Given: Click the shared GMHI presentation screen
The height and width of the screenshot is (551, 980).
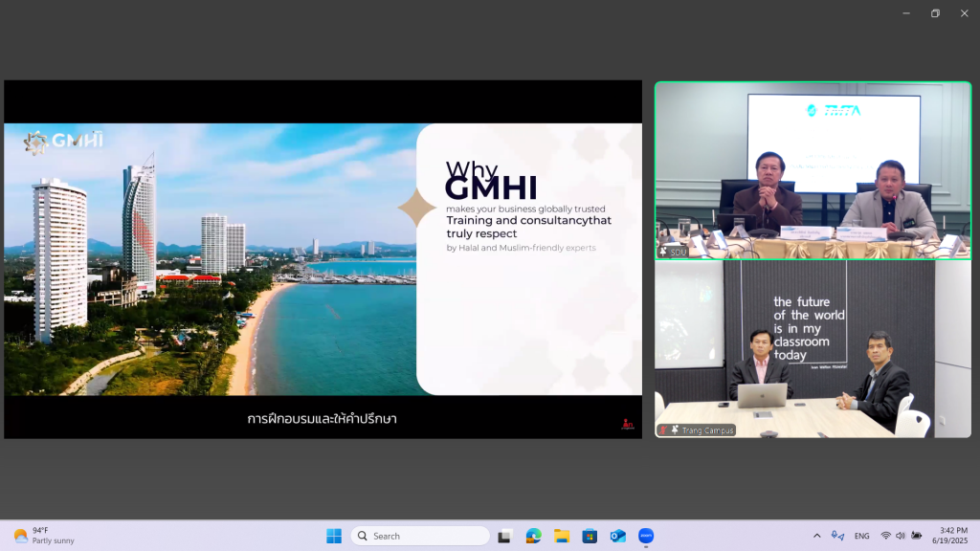Looking at the screenshot, I should tap(323, 259).
